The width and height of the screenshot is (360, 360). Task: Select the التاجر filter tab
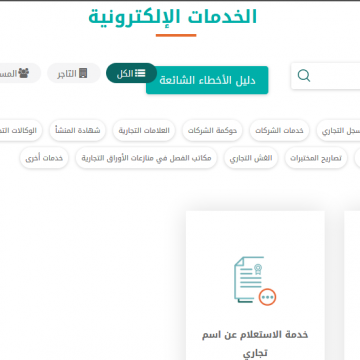[x=74, y=73]
